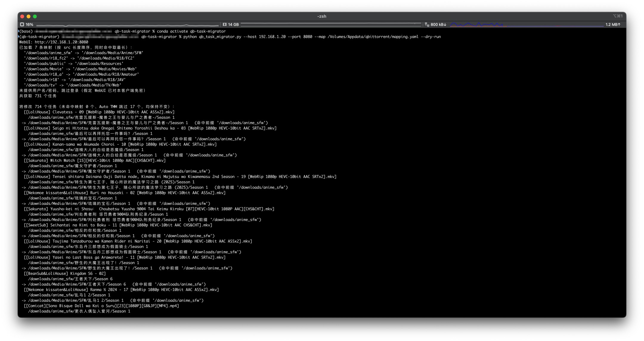Click mapping '/downloads/anime_sfw' -> Anime/SFW line
The width and height of the screenshot is (644, 341).
[83, 53]
